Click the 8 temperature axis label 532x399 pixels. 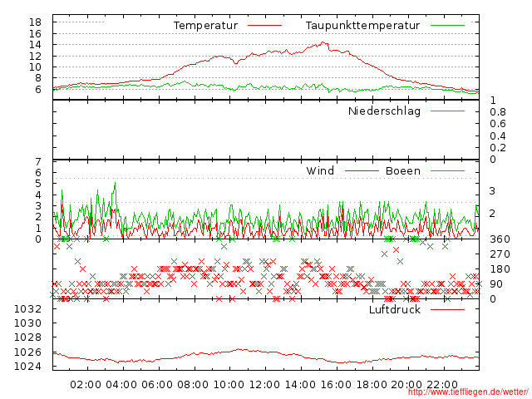click(x=38, y=78)
